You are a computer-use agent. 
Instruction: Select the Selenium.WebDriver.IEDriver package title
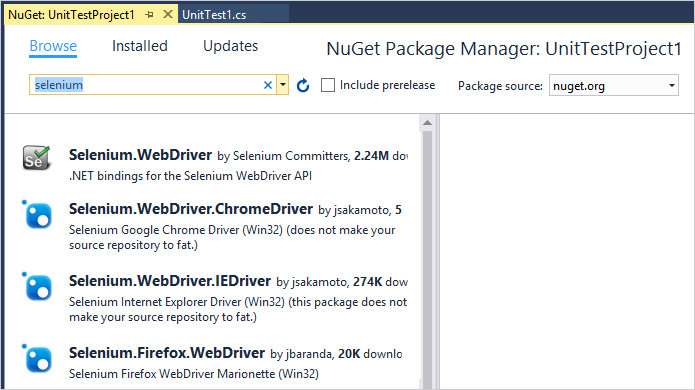coord(170,281)
